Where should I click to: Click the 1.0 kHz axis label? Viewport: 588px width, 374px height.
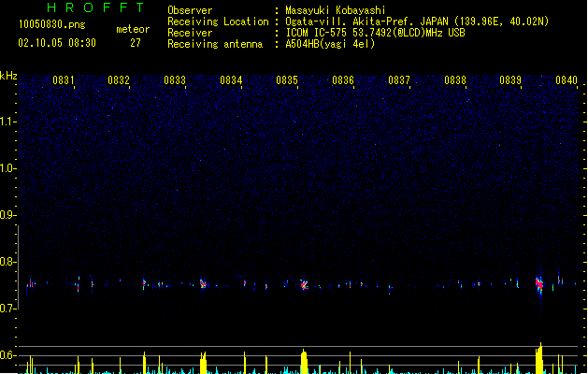click(8, 168)
